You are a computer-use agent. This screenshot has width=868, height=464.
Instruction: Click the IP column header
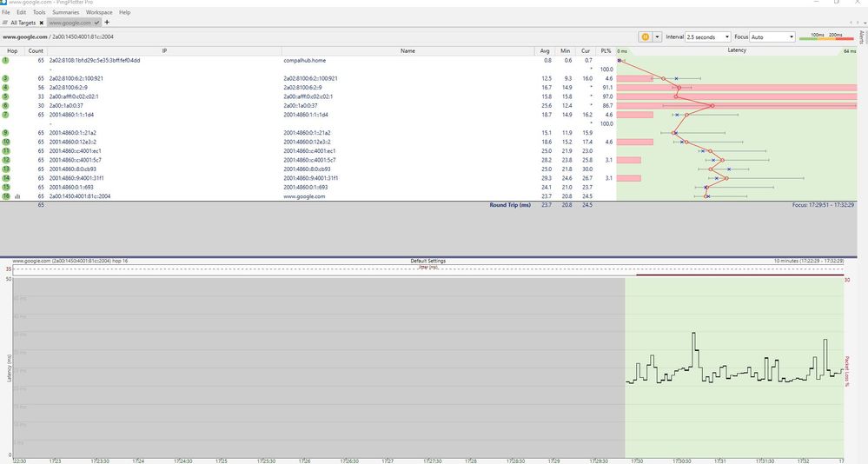[x=164, y=51]
